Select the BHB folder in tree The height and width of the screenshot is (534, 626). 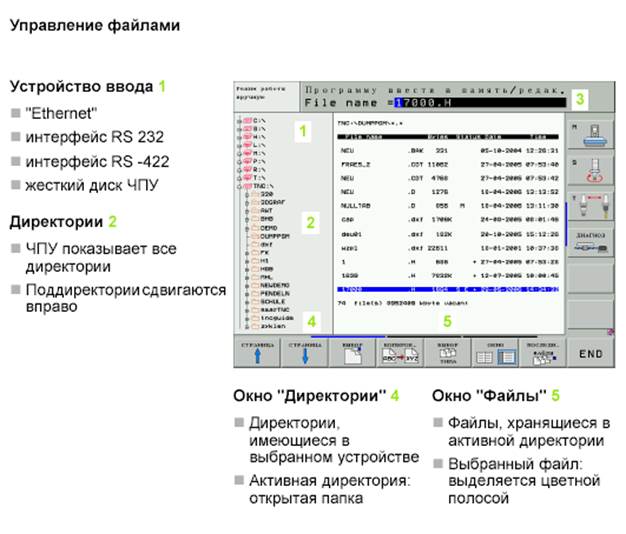coord(267,219)
